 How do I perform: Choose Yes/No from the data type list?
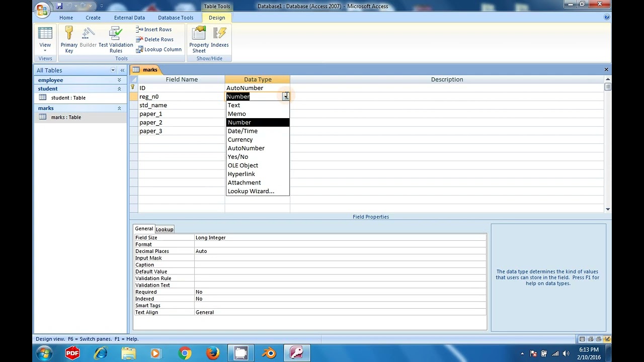pos(258,156)
